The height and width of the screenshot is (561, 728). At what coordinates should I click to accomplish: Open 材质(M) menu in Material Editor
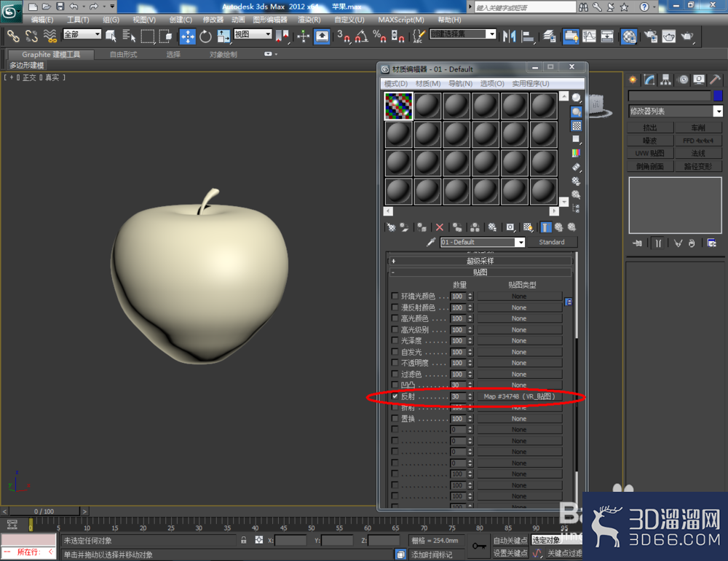(428, 84)
